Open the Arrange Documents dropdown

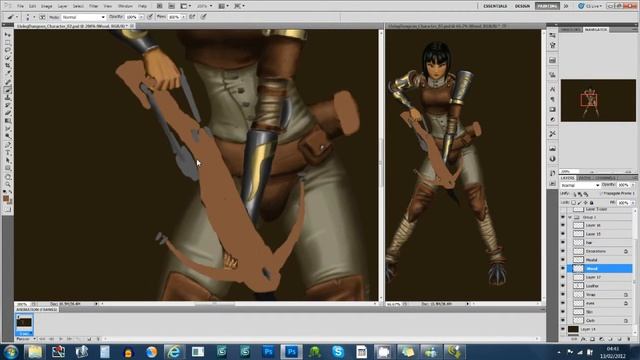click(224, 6)
